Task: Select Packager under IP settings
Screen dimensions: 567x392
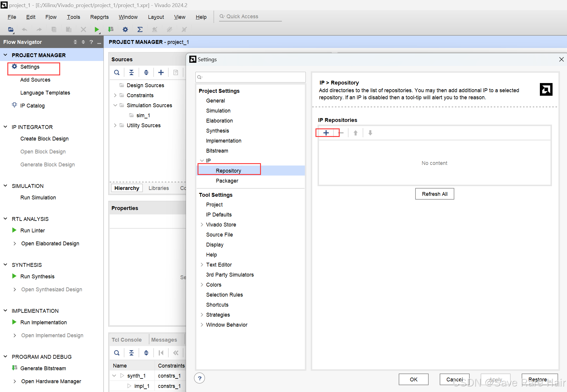Action: click(227, 181)
